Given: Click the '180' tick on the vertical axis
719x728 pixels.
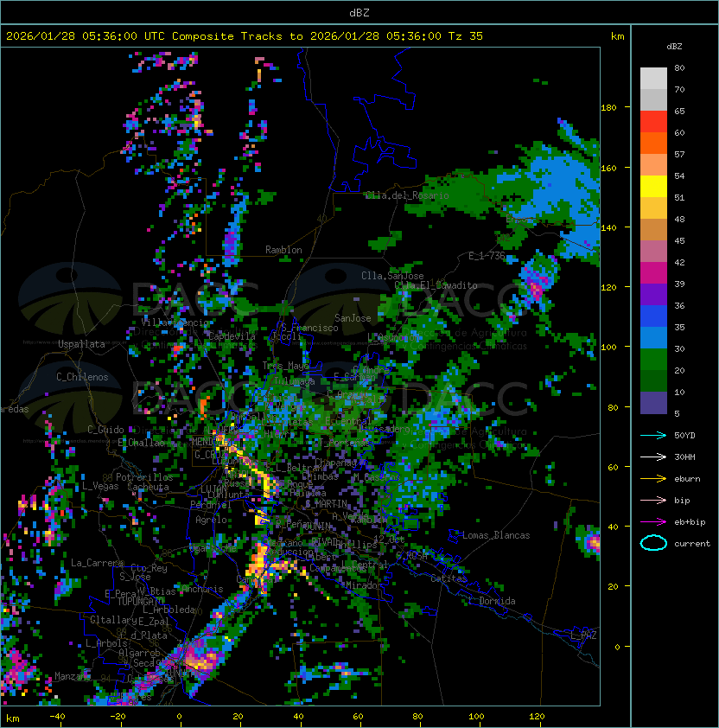Looking at the screenshot, I should (x=608, y=108).
